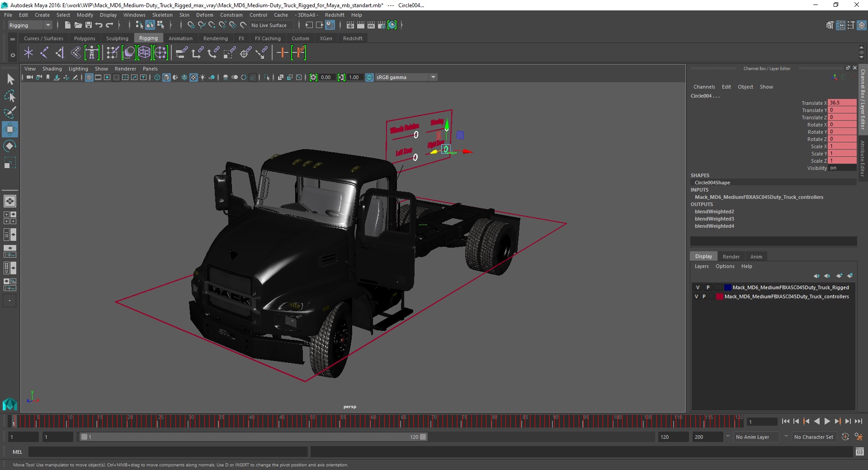Viewport: 868px width, 470px height.
Task: Click the range slider bar handle
Action: pos(253,437)
